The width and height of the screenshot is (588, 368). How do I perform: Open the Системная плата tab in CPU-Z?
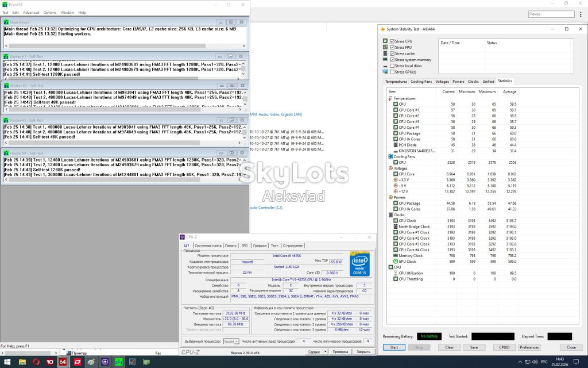click(x=208, y=246)
